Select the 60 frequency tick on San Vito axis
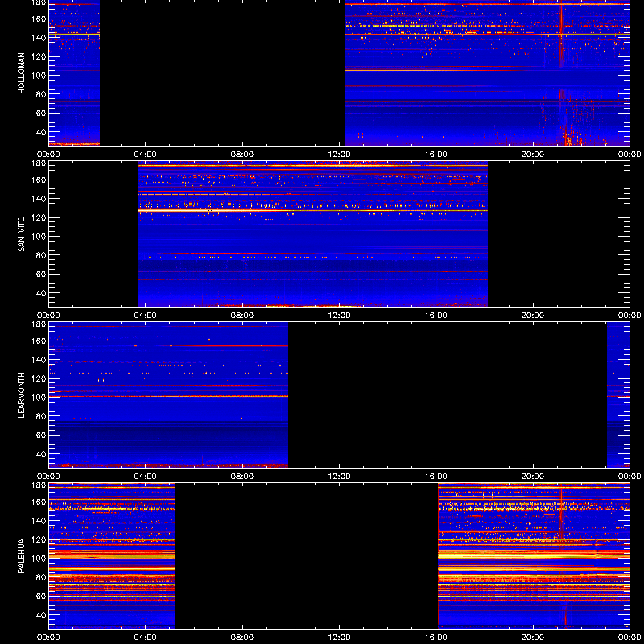Screen dimensions: 644x644 coord(41,275)
